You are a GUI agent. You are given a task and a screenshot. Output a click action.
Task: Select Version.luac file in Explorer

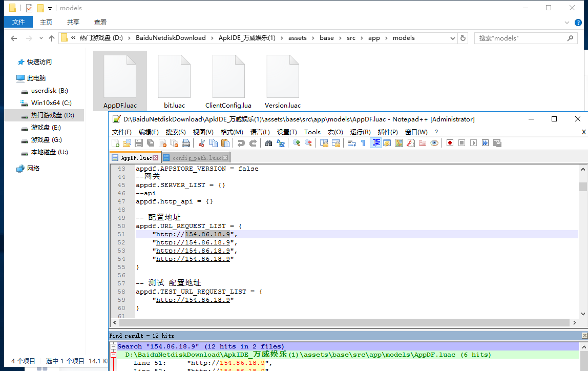283,81
